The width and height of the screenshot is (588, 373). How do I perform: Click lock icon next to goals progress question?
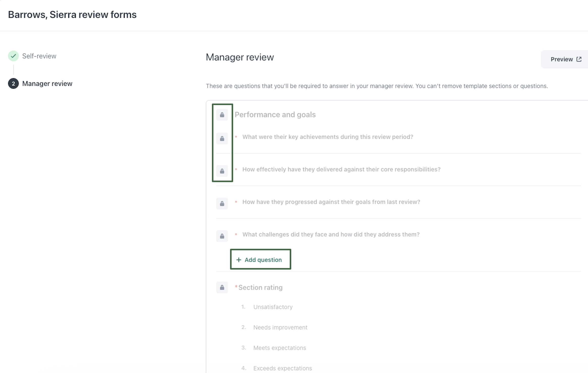click(x=222, y=204)
